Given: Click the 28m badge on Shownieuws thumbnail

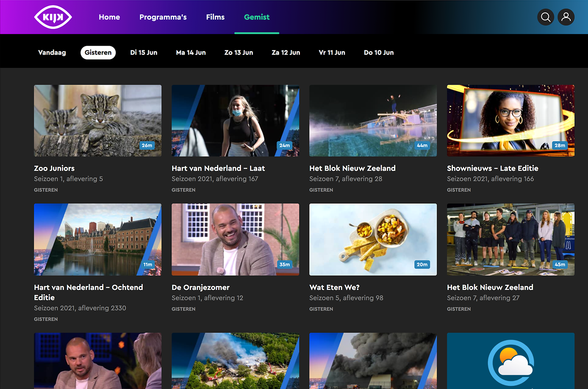Looking at the screenshot, I should (560, 145).
